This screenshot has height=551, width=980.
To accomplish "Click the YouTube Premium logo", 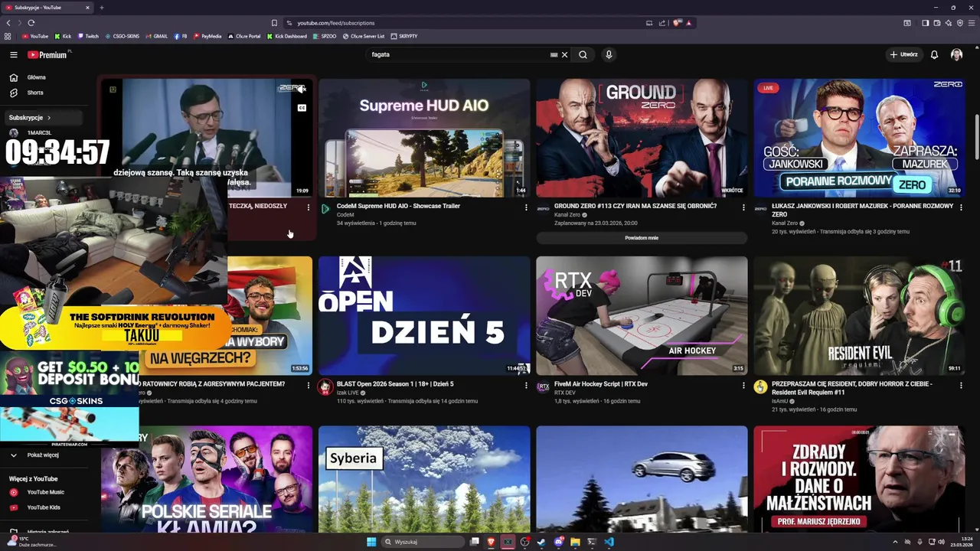I will 47,54.
